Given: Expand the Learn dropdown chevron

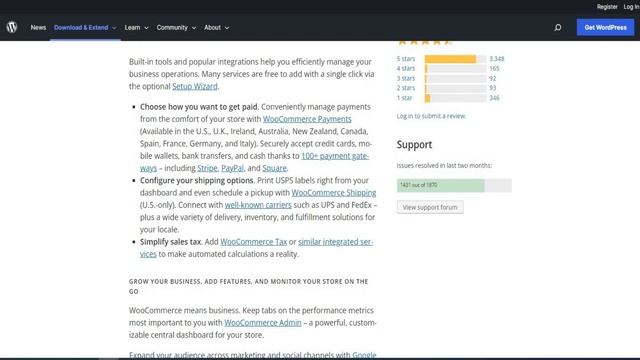Looking at the screenshot, I should (146, 28).
